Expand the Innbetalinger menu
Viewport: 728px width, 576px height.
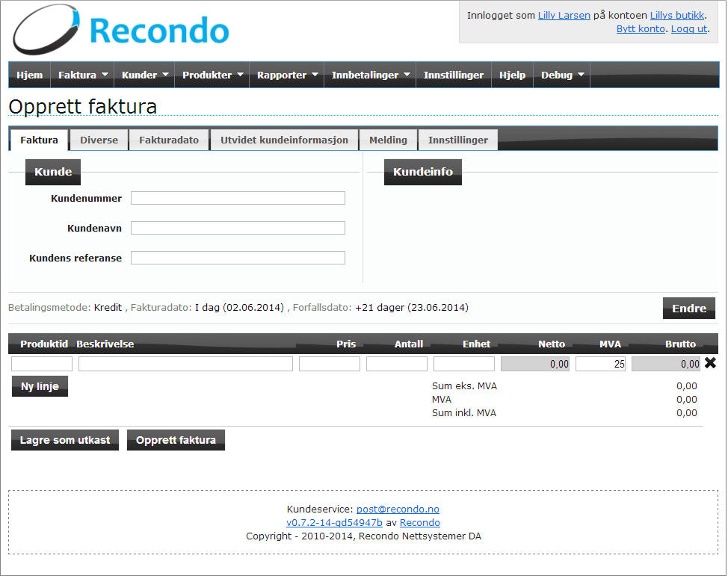(x=371, y=75)
